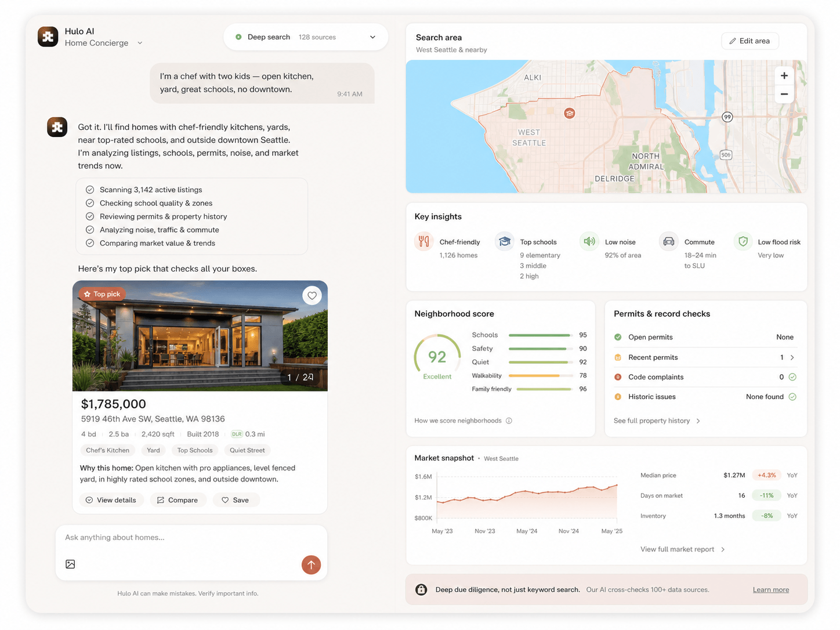Open See full property history

point(657,421)
